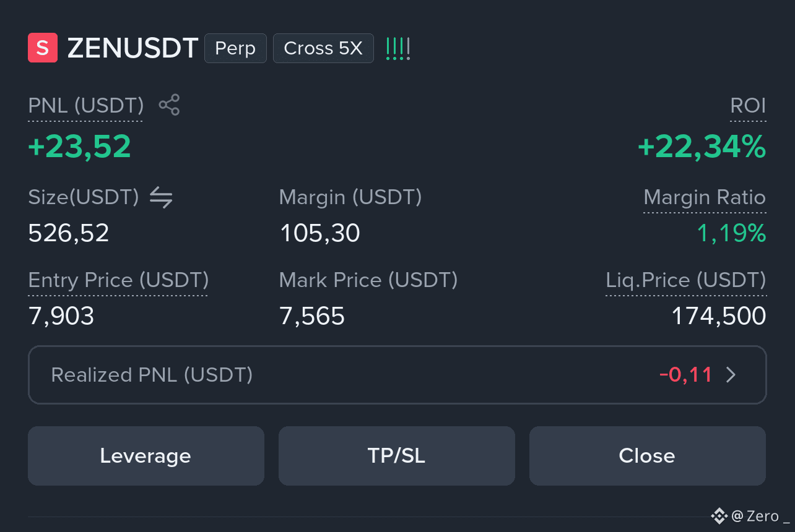Close the ZENUSDT position
The height and width of the screenshot is (532, 795).
pyautogui.click(x=648, y=456)
